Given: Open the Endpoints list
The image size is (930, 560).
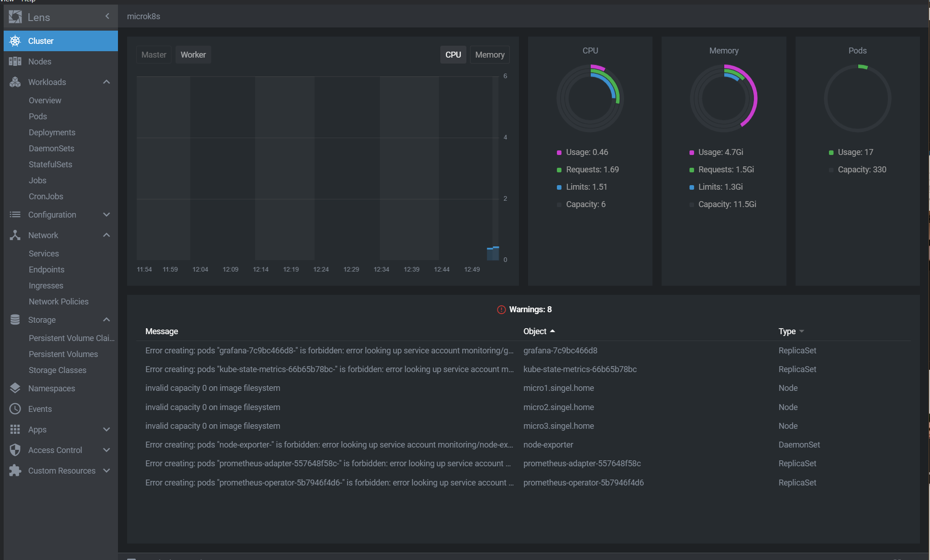Looking at the screenshot, I should [46, 269].
